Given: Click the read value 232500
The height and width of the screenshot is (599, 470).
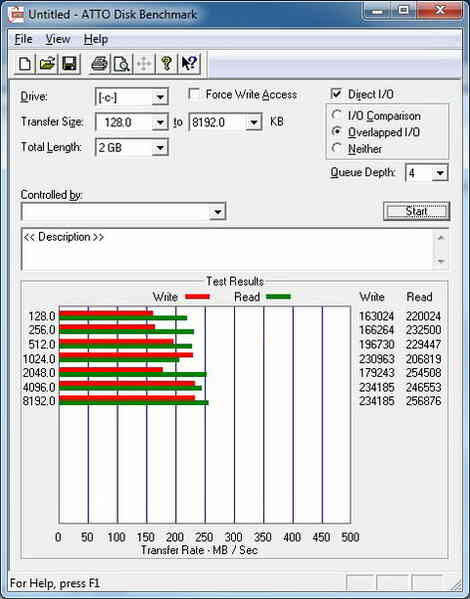Looking at the screenshot, I should 423,330.
